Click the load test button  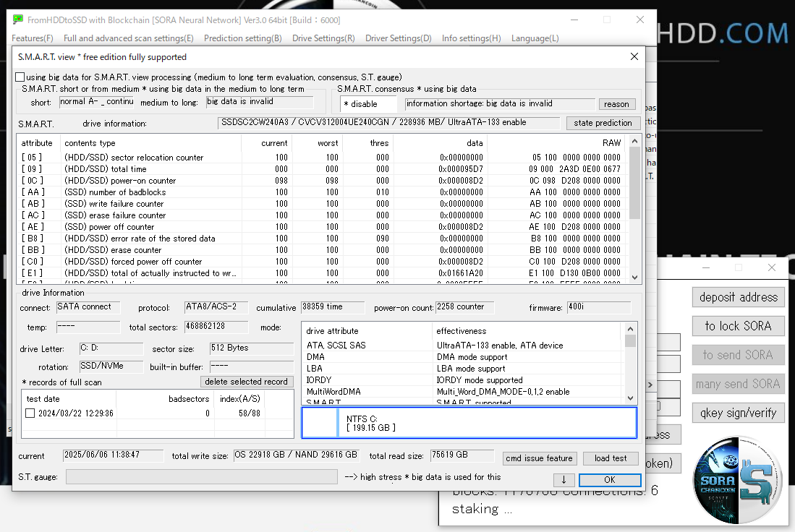coord(611,458)
